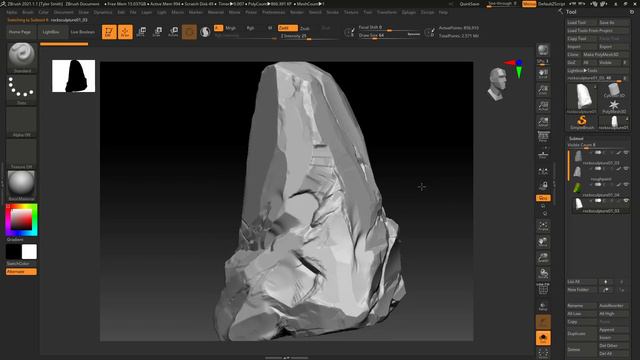640x360 pixels.
Task: Activate Edit mode button
Action: [x=109, y=32]
